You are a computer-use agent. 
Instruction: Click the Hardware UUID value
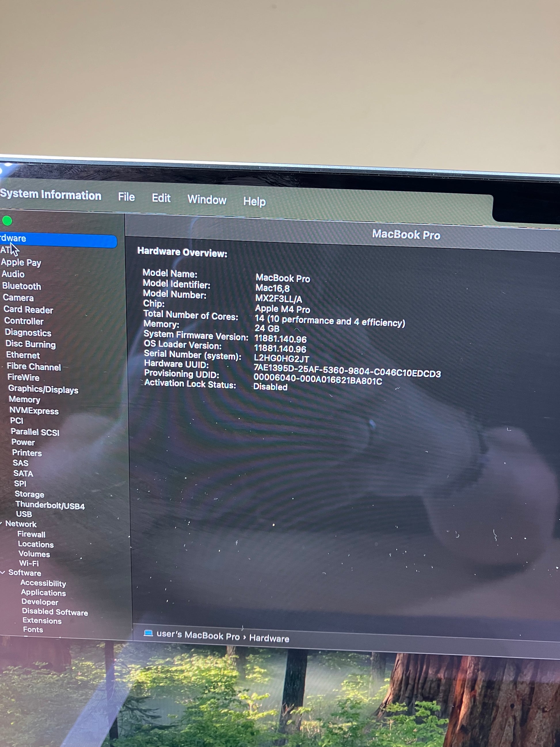pos(347,371)
